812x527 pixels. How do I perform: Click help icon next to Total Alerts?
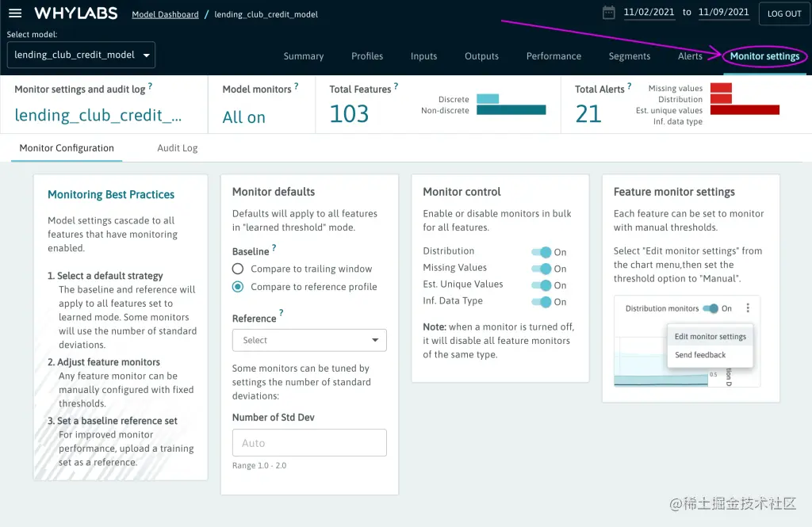(629, 86)
